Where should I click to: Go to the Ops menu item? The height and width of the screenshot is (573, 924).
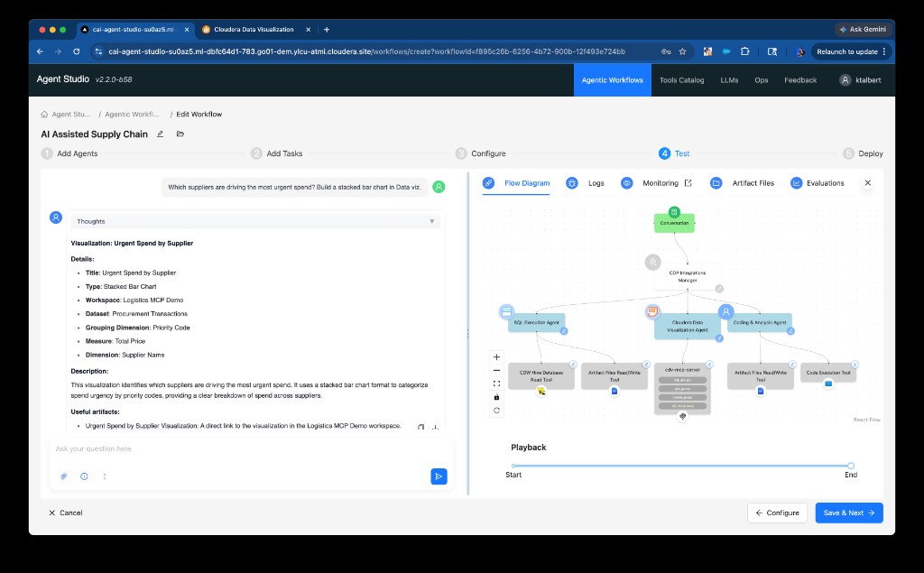pyautogui.click(x=762, y=80)
